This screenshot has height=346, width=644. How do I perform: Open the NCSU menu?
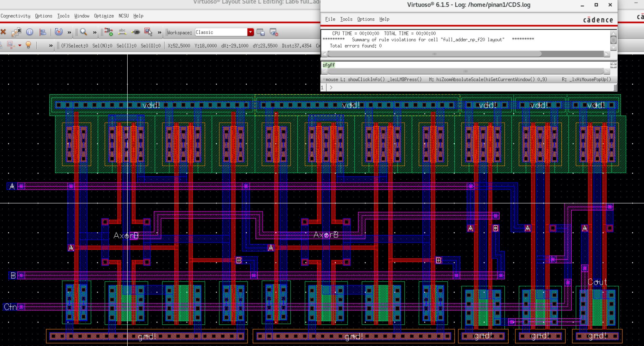click(x=123, y=16)
